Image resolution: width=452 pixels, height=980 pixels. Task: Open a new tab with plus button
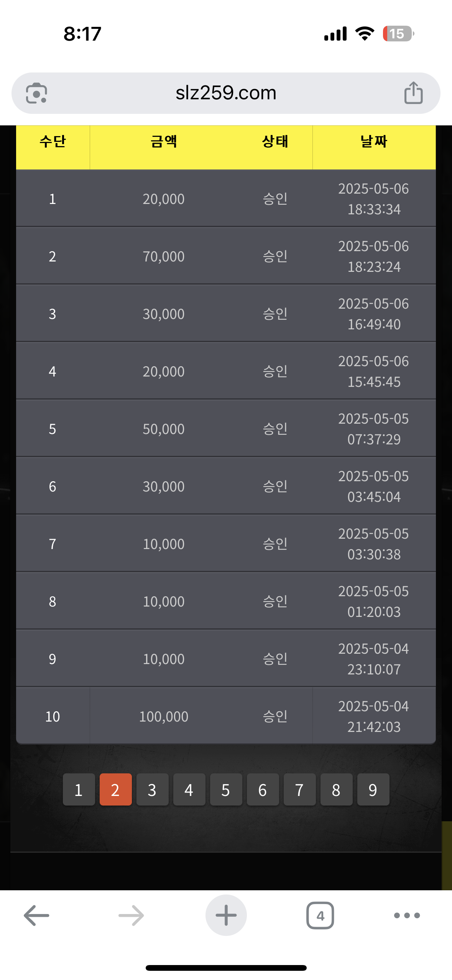click(x=226, y=915)
